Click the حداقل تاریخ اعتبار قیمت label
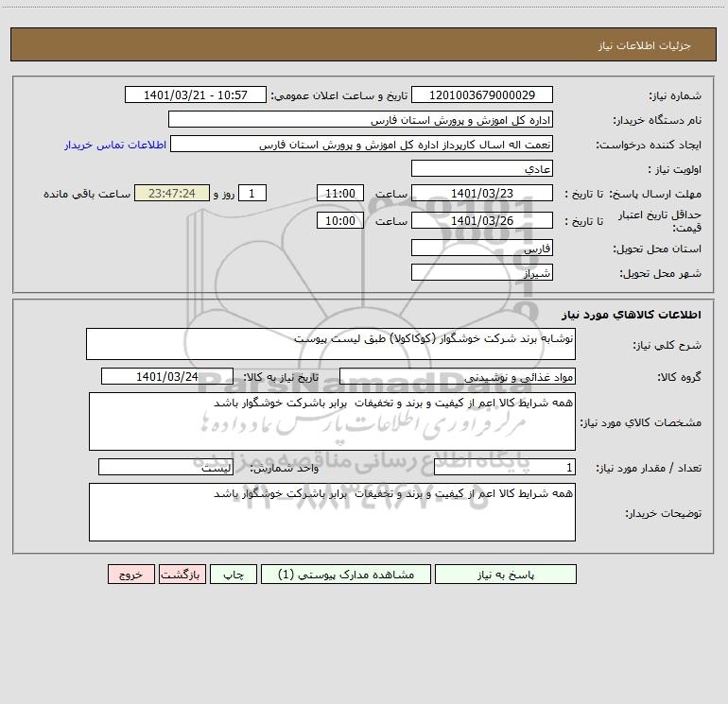728x704 pixels. click(660, 221)
